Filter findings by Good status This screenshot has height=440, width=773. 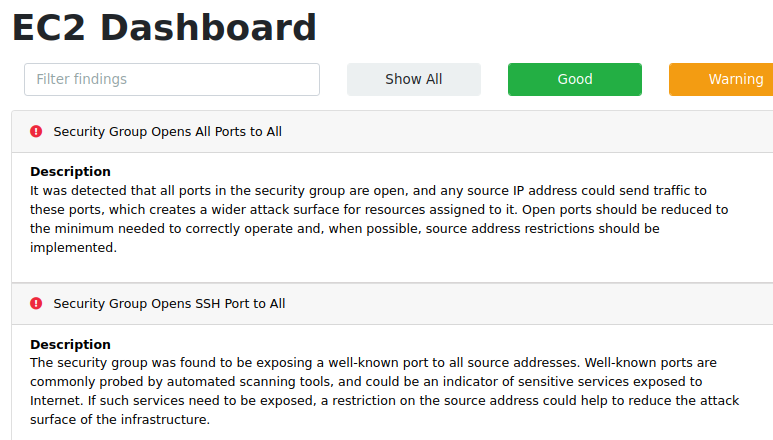[x=574, y=79]
